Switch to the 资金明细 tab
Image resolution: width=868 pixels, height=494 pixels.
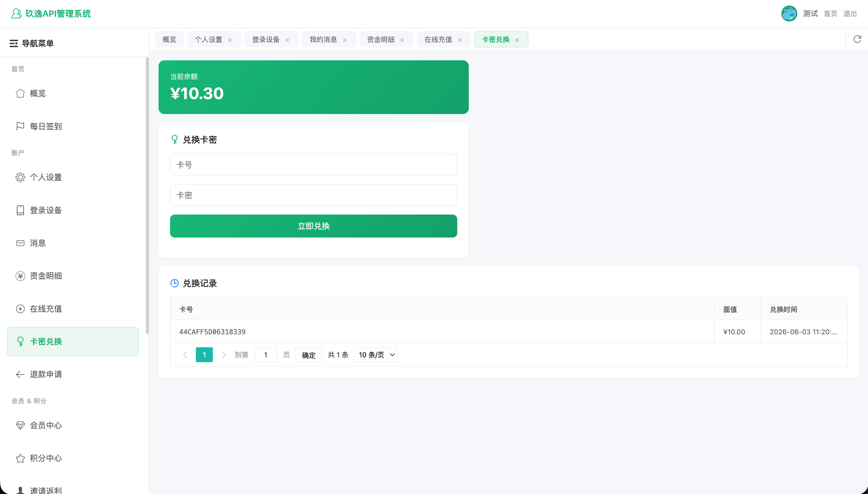381,39
